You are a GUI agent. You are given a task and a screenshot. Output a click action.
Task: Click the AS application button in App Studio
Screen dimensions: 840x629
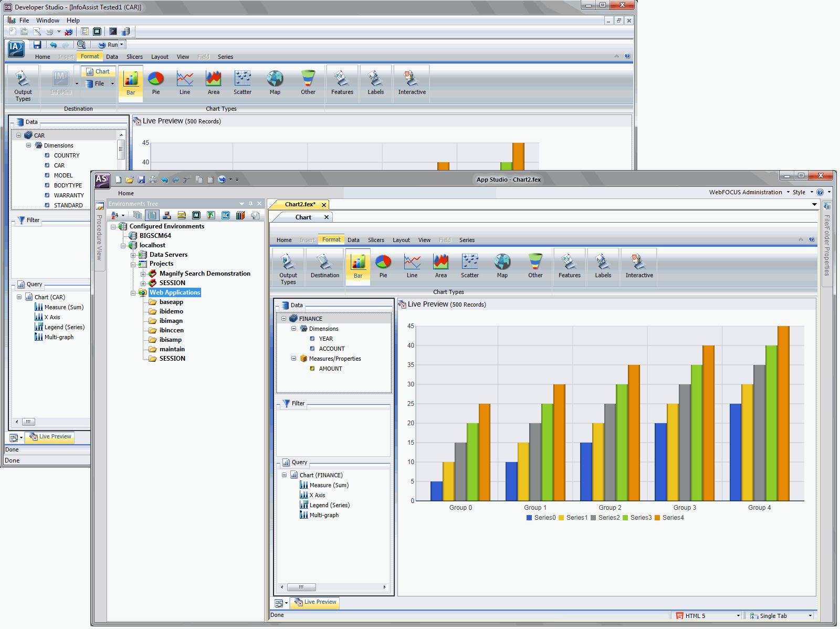pos(102,180)
